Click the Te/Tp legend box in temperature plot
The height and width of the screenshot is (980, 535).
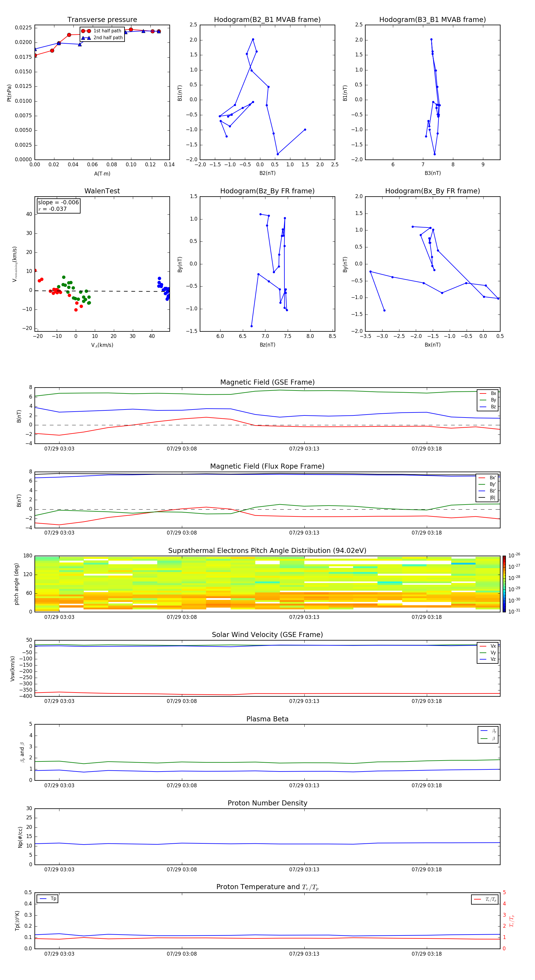click(485, 899)
